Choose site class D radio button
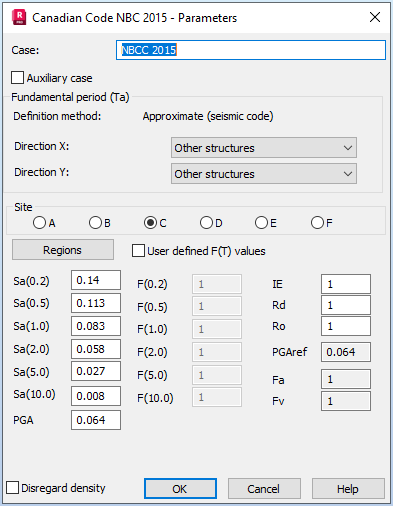The height and width of the screenshot is (506, 393). (206, 223)
